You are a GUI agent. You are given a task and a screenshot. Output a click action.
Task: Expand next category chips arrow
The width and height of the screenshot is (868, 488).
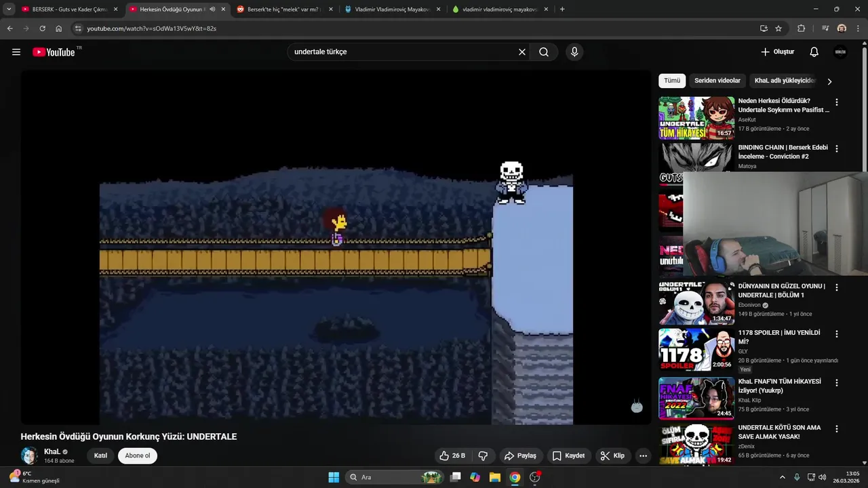829,81
